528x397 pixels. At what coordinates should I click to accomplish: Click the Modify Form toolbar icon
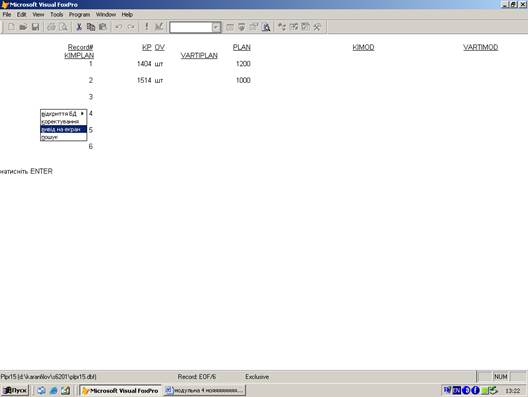[x=159, y=27]
